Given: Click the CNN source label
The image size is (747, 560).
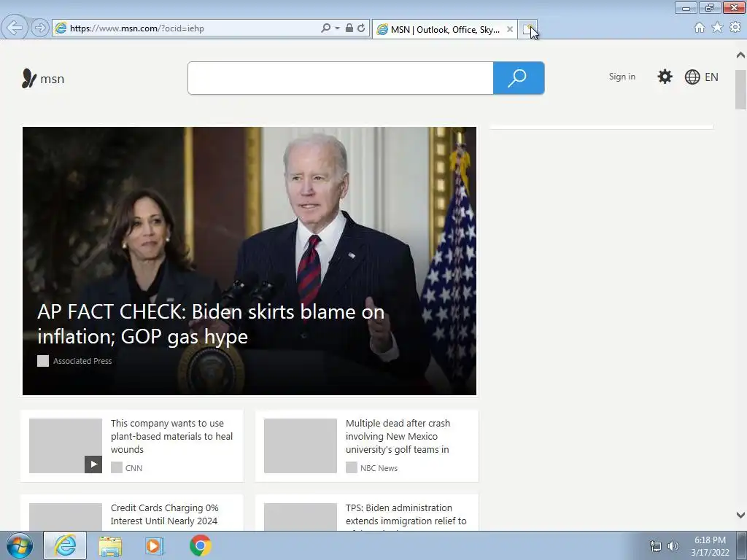Looking at the screenshot, I should (133, 468).
